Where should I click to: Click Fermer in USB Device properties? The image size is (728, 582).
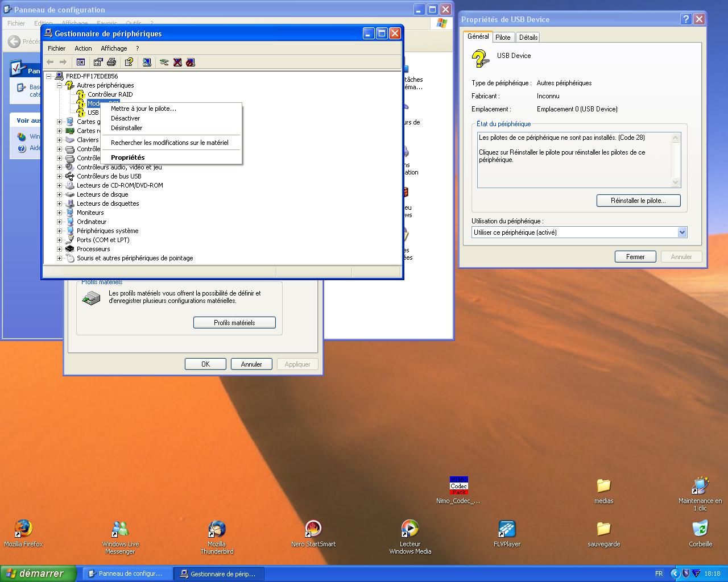[x=635, y=257]
